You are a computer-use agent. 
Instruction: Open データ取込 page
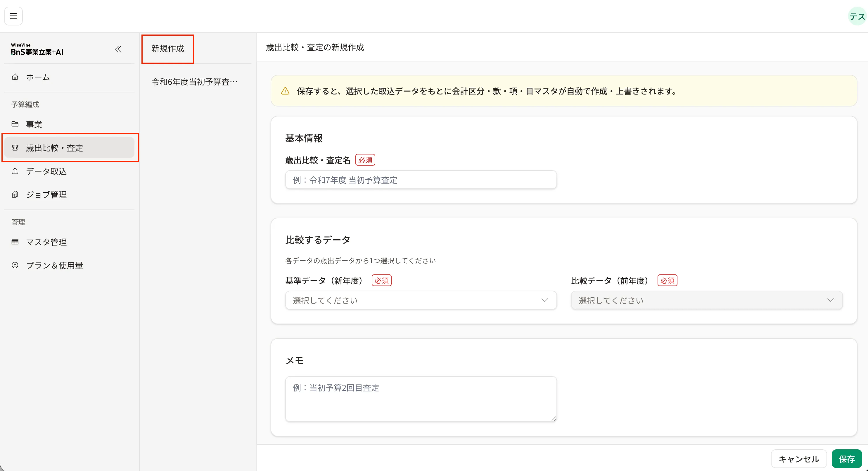click(x=69, y=171)
